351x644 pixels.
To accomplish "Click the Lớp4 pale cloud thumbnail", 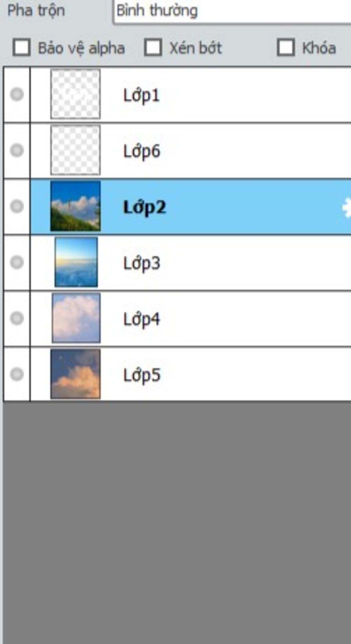I will [x=76, y=318].
